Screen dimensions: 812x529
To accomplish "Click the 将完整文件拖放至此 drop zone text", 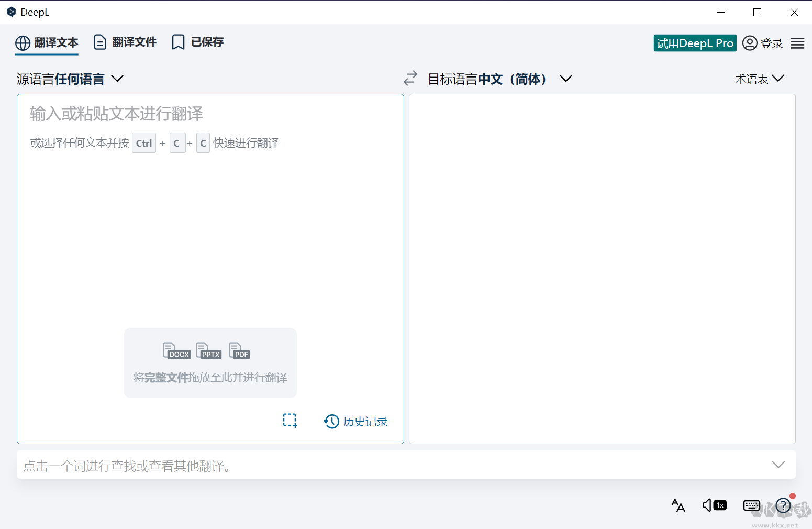I will (x=210, y=378).
